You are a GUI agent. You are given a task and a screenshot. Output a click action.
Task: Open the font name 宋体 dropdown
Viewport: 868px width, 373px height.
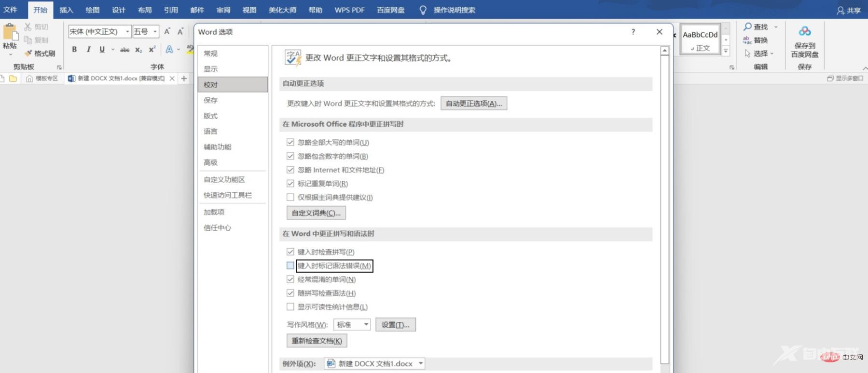(127, 32)
